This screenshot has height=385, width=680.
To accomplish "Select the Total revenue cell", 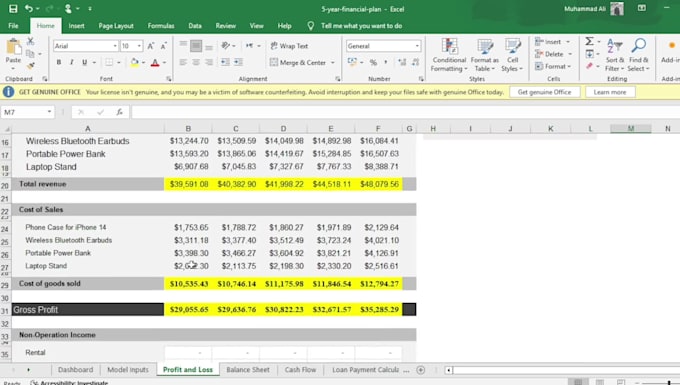I will [x=88, y=184].
